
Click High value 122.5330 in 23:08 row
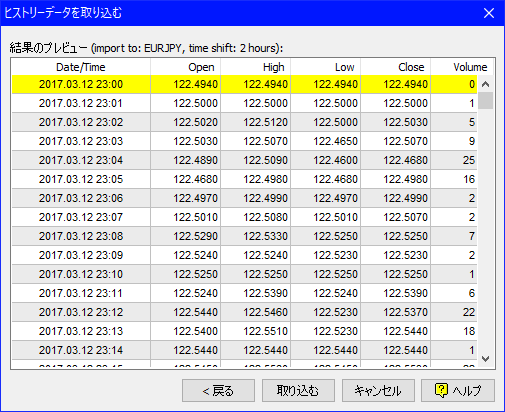point(265,236)
